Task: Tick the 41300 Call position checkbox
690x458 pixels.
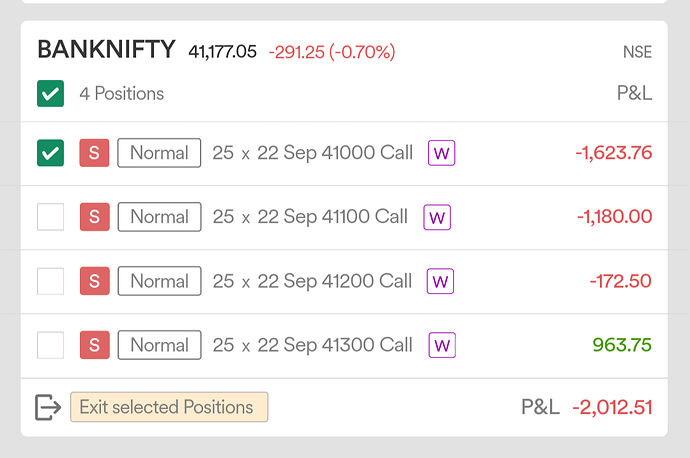Action: (x=51, y=345)
